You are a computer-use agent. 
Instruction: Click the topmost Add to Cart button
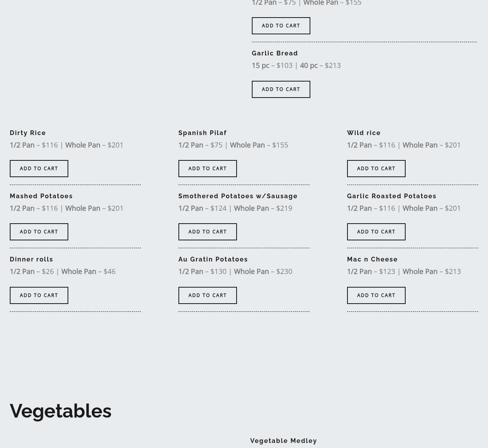pos(281,26)
